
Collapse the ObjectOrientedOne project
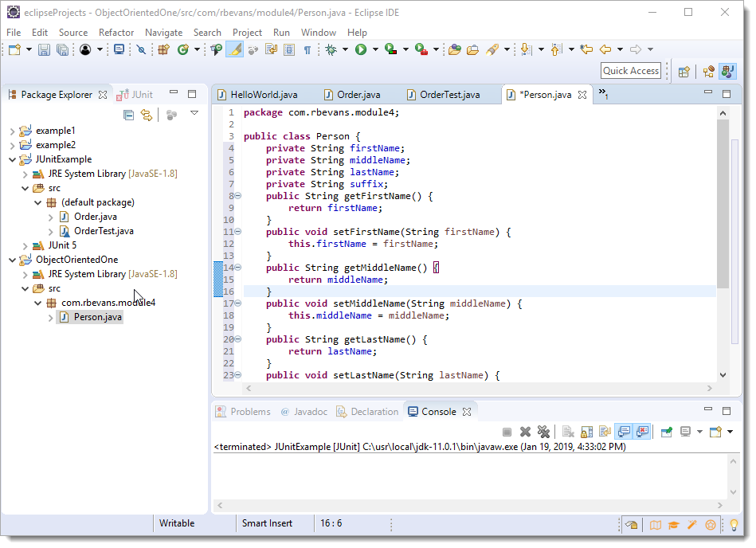(x=13, y=260)
